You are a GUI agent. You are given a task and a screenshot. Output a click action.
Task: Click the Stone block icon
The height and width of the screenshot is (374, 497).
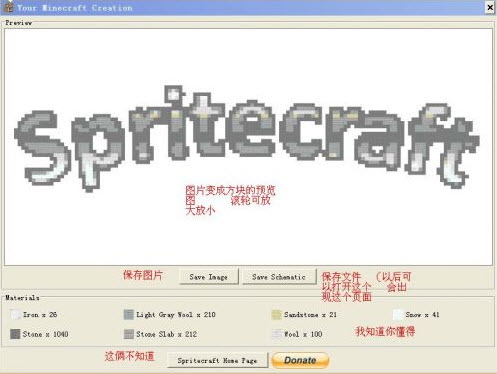point(15,334)
